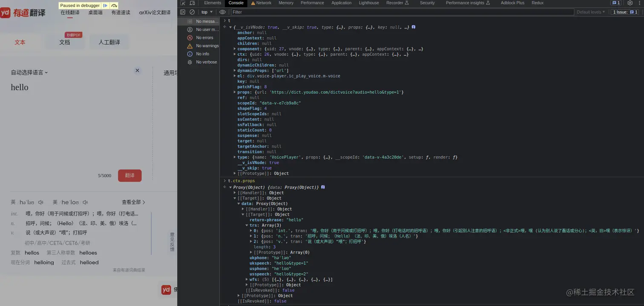Viewport: 644px width, 306px height.
Task: Switch to the Elements tab
Action: pyautogui.click(x=213, y=3)
